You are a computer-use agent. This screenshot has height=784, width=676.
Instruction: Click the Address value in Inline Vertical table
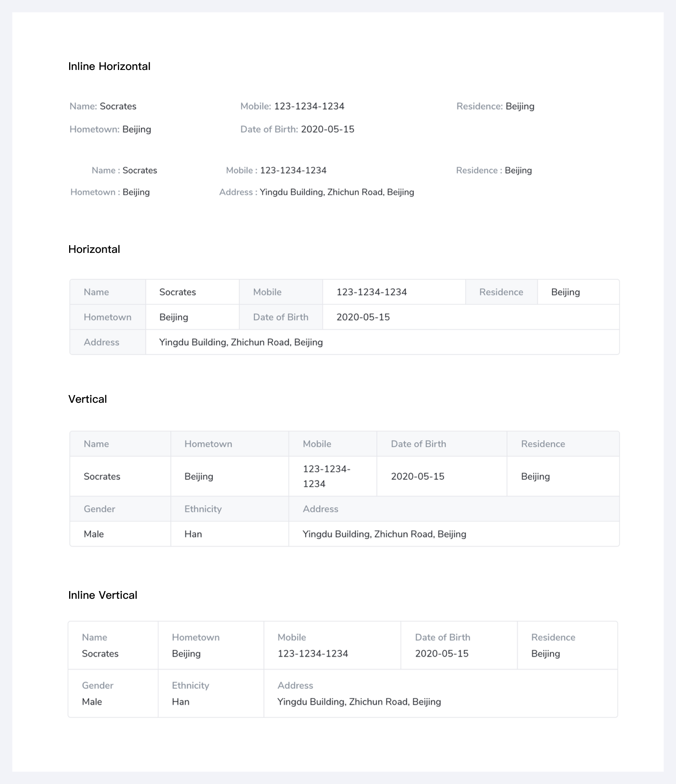359,702
